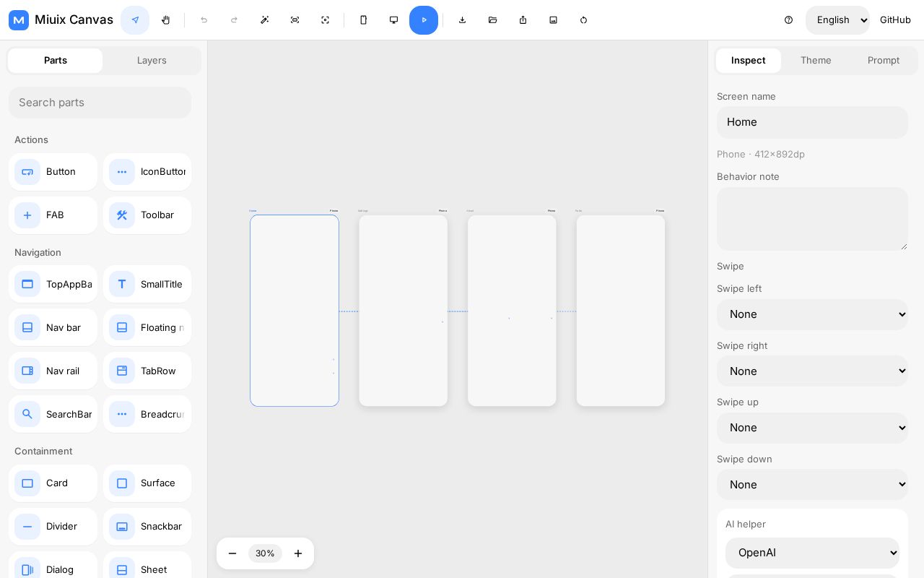924x578 pixels.
Task: Pick the SmallTitle part
Action: [x=147, y=284]
